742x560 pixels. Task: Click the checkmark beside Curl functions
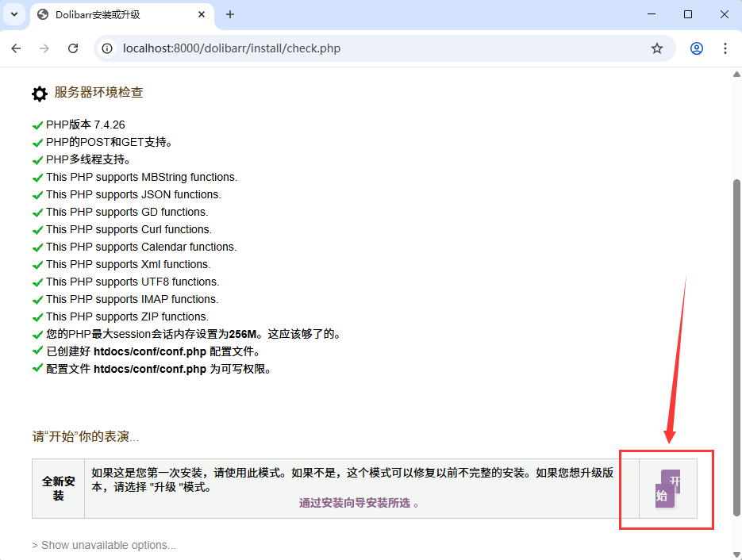click(x=38, y=230)
